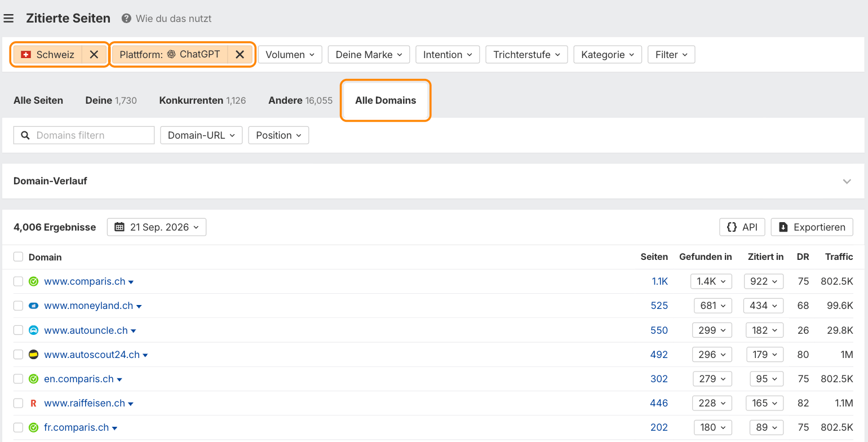This screenshot has width=868, height=442.
Task: Click the fr.comparis.ch favicon icon
Action: pyautogui.click(x=33, y=427)
